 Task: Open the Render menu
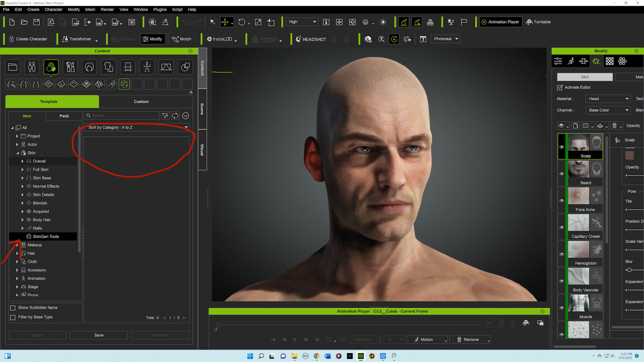[x=107, y=9]
